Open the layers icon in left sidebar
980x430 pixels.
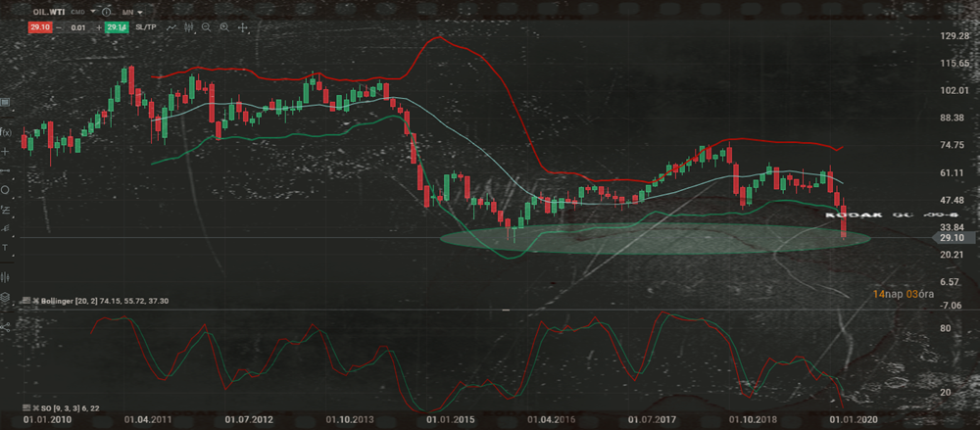pyautogui.click(x=6, y=297)
